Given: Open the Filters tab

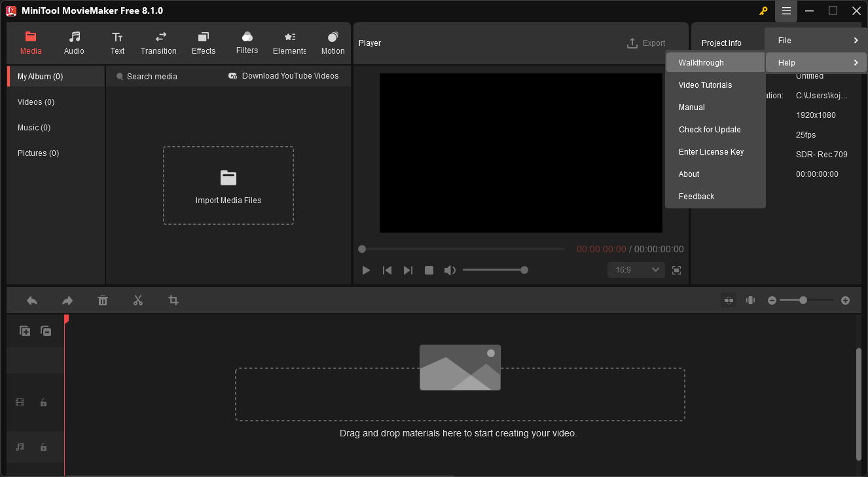Looking at the screenshot, I should [x=247, y=43].
